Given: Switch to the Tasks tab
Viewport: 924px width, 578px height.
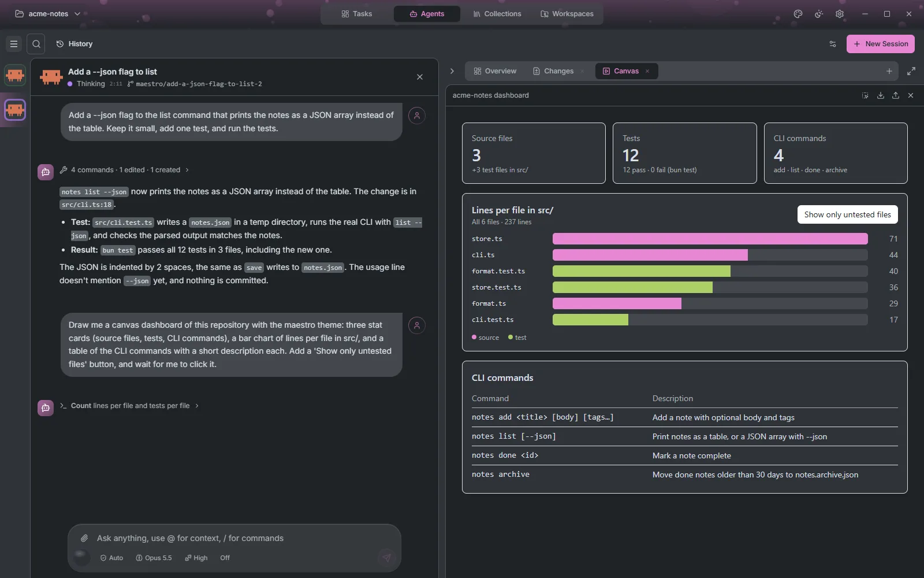Looking at the screenshot, I should click(x=357, y=14).
